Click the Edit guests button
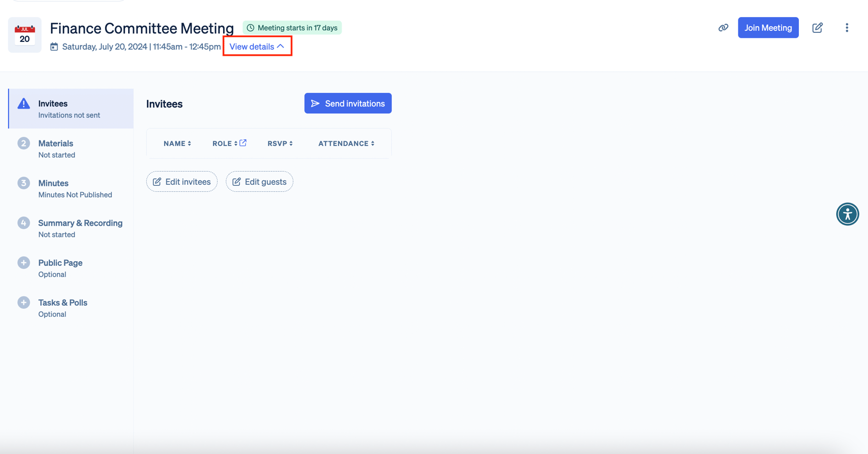868x454 pixels. [259, 182]
